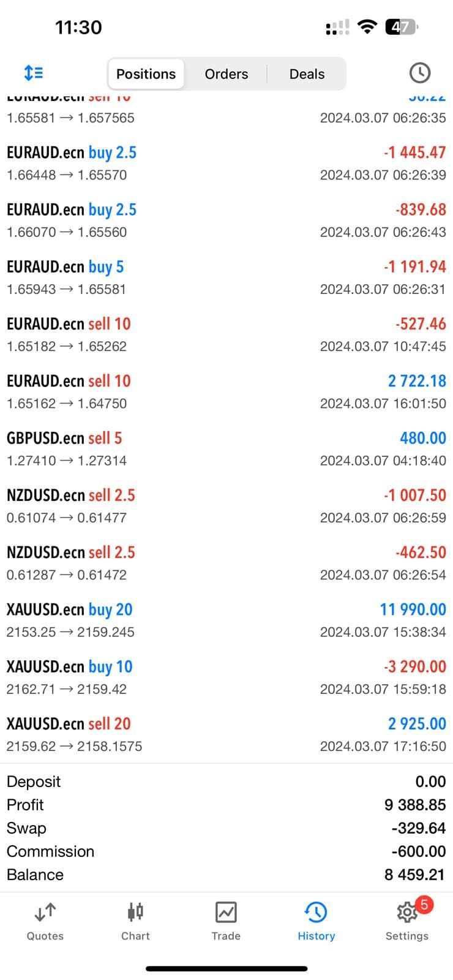Open the Trade screen

tap(226, 920)
